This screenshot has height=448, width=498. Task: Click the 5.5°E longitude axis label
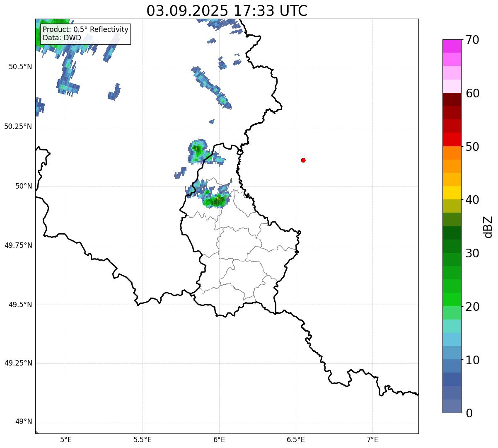pos(143,440)
